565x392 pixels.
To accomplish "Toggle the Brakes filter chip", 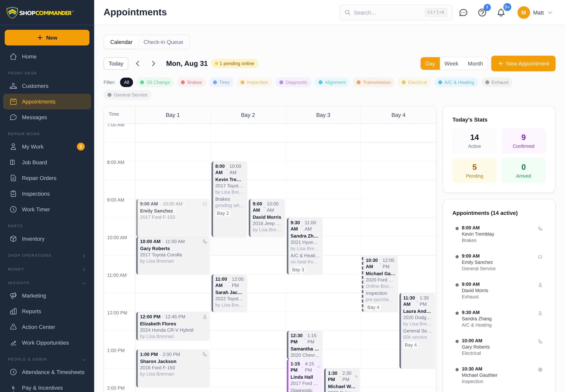I will pyautogui.click(x=191, y=82).
